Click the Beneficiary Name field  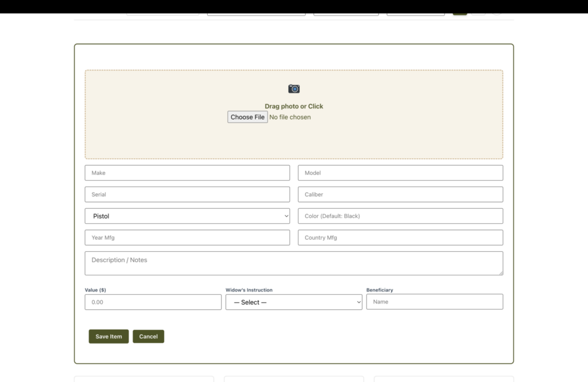[x=435, y=302]
